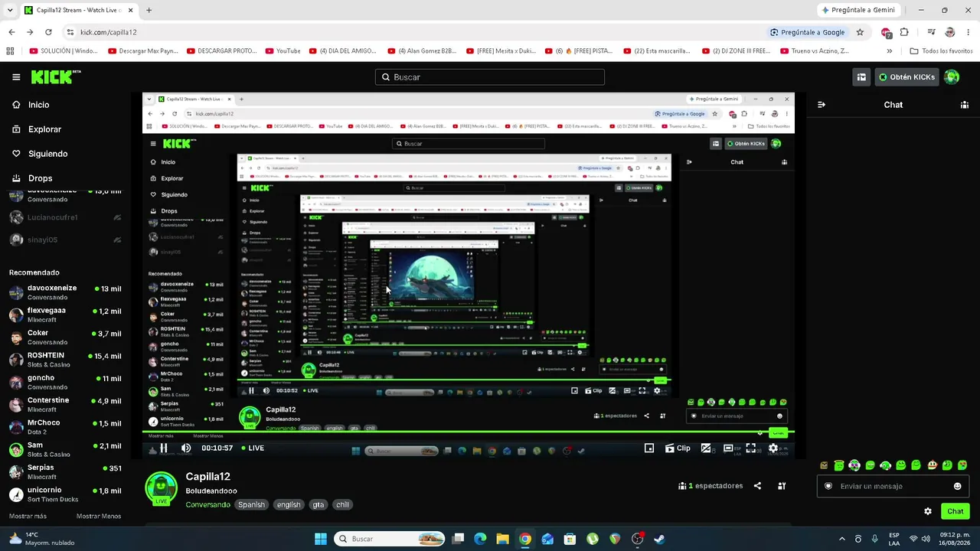Jump to LIVE in the main player
Screen dimensions: 980x551
click(x=253, y=448)
